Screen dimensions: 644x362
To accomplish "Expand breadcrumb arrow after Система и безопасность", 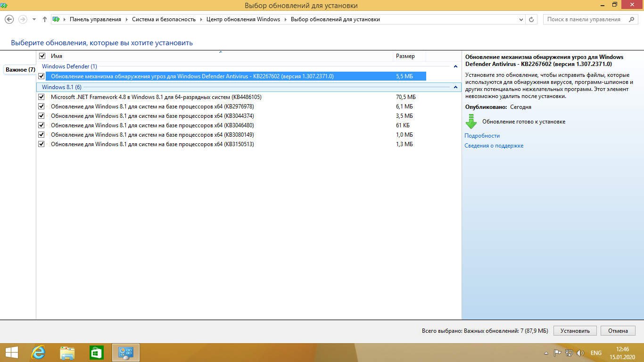I will coord(201,19).
